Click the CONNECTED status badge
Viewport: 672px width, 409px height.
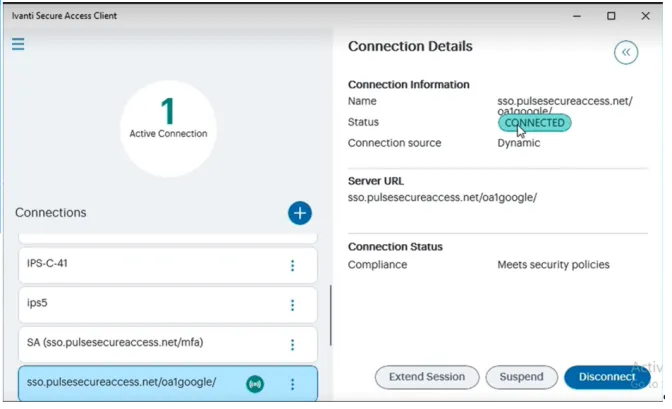(534, 123)
